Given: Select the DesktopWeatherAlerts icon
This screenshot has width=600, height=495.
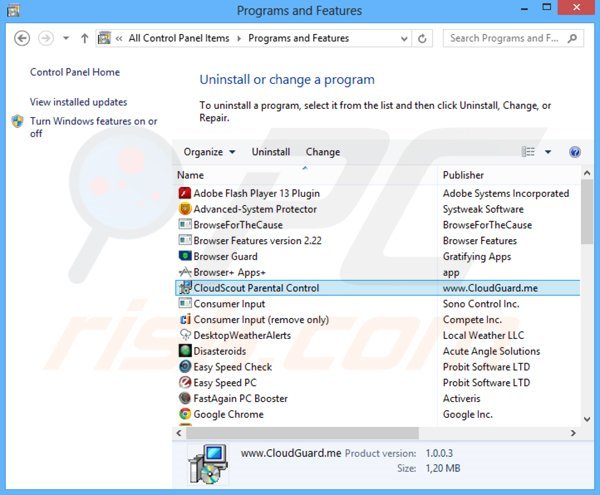Looking at the screenshot, I should 185,335.
